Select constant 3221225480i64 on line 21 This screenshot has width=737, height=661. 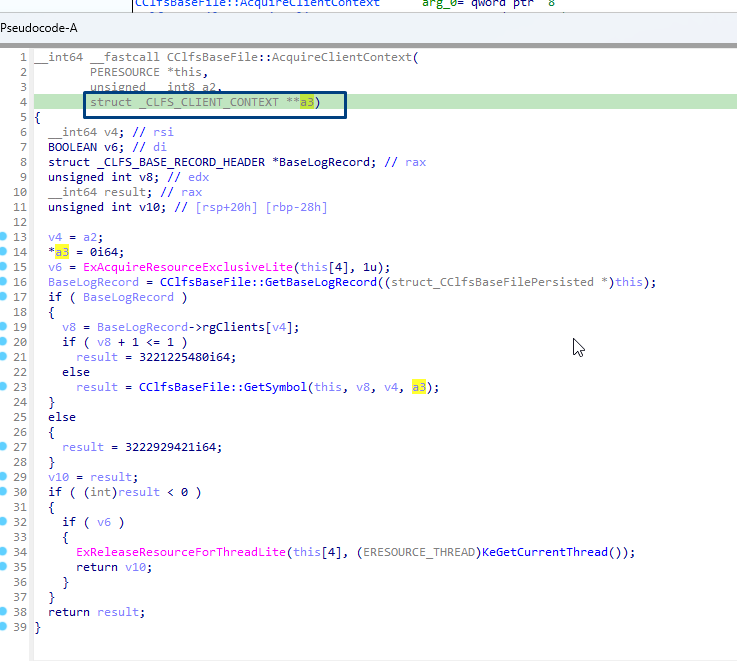(x=184, y=357)
